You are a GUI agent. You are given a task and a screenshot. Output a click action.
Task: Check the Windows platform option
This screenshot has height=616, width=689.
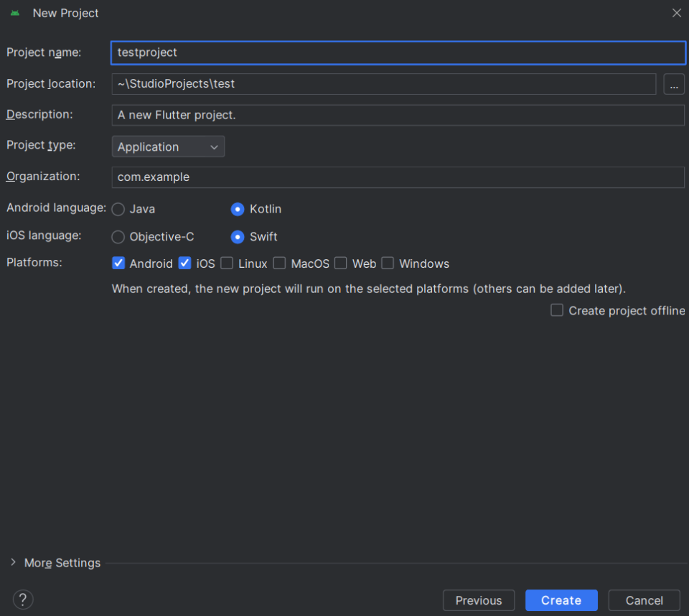[x=388, y=263]
